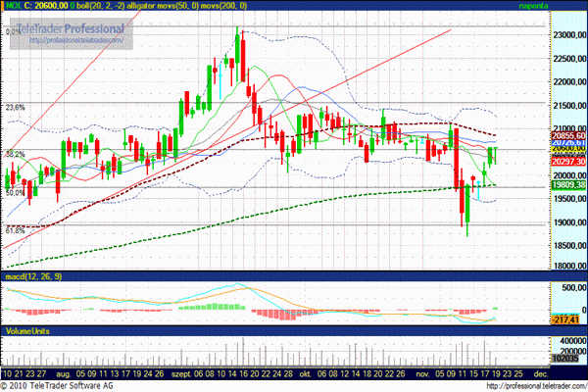Click the 38.2% Fibonacci level label
The width and height of the screenshot is (588, 392).
point(15,154)
